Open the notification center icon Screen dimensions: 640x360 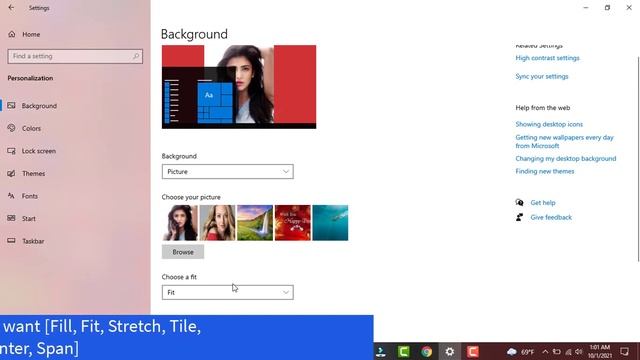(x=624, y=351)
